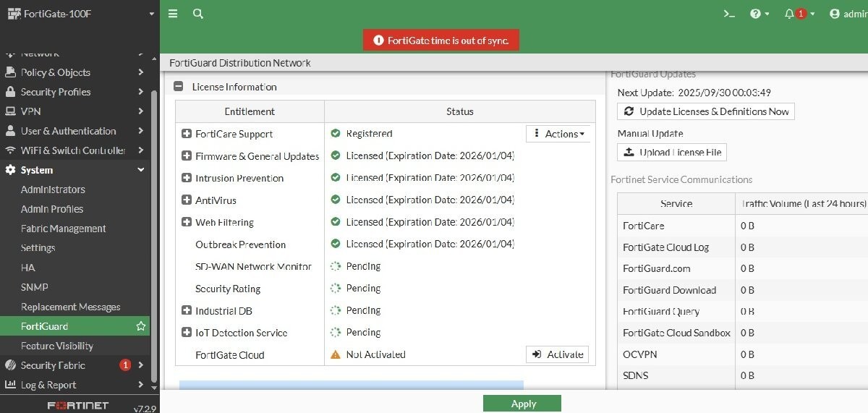The height and width of the screenshot is (413, 868).
Task: Open the Administrators menu item
Action: [x=53, y=190]
